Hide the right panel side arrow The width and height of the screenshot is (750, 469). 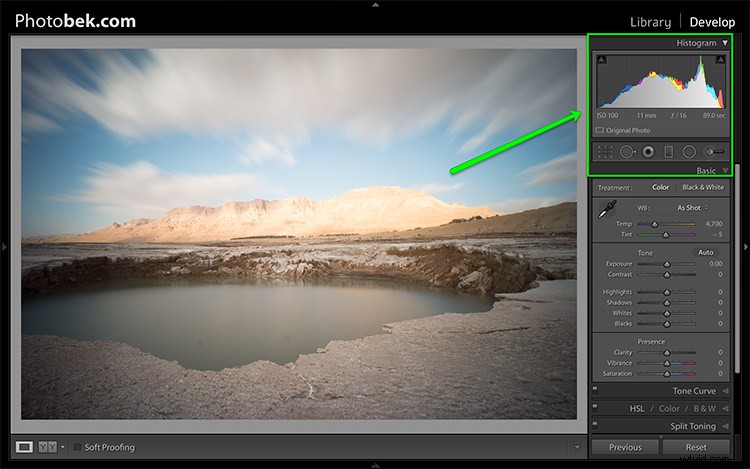coord(746,247)
